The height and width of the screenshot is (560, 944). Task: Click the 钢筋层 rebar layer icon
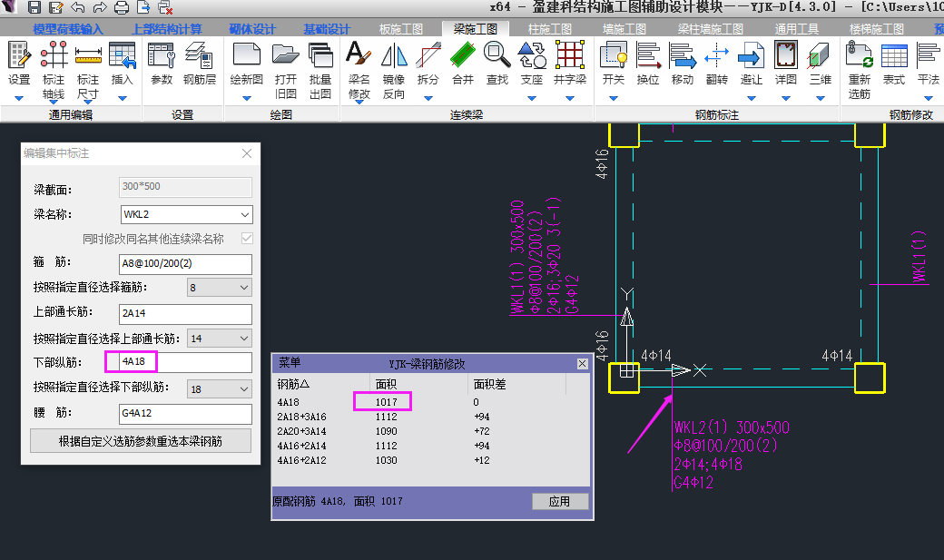coord(200,55)
